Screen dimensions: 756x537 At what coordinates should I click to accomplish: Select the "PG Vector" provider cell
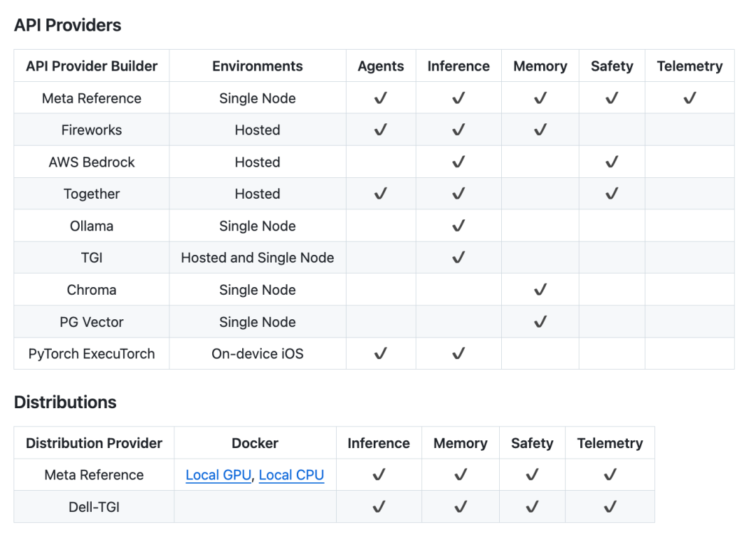coord(92,321)
